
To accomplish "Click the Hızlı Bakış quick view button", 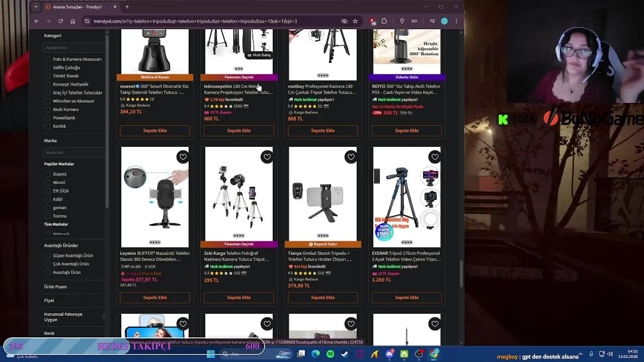I will pyautogui.click(x=259, y=55).
